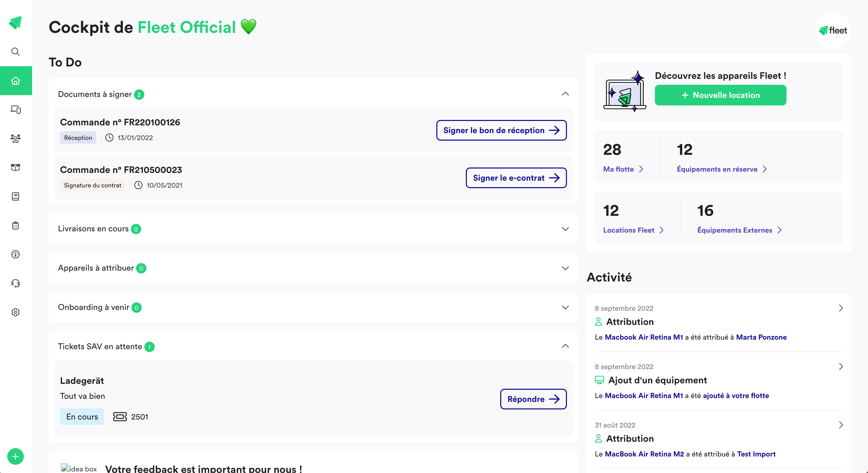Click the documents/list icon in sidebar

coord(16,225)
